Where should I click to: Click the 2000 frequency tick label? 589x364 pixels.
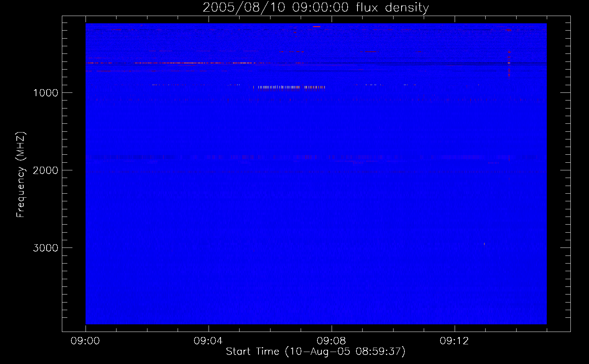click(x=46, y=170)
